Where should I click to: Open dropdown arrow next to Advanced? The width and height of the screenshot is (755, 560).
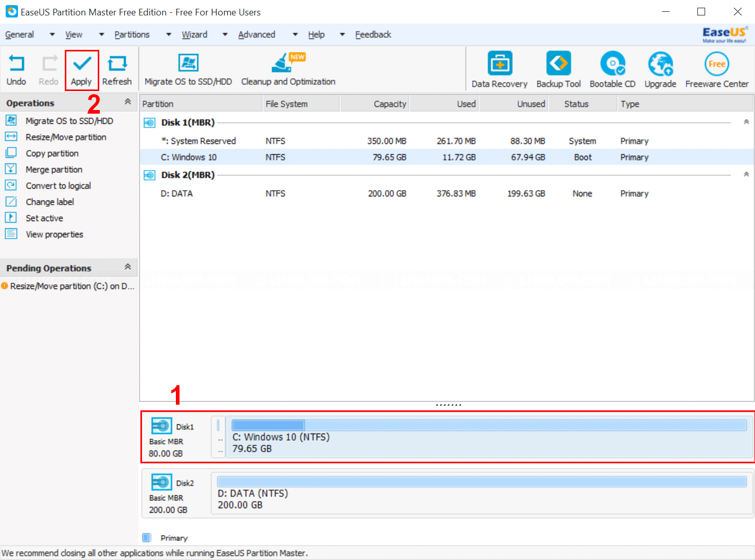[295, 34]
